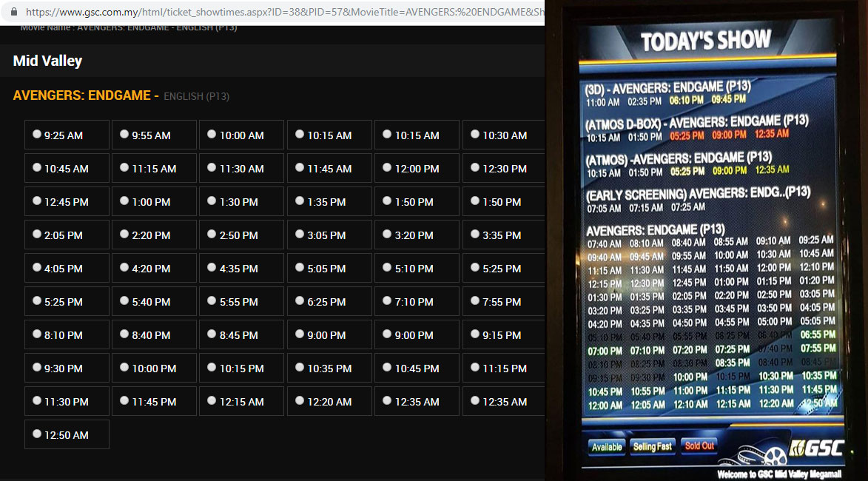This screenshot has height=481, width=868.
Task: Click the padlock icon in the address bar
Action: click(14, 12)
